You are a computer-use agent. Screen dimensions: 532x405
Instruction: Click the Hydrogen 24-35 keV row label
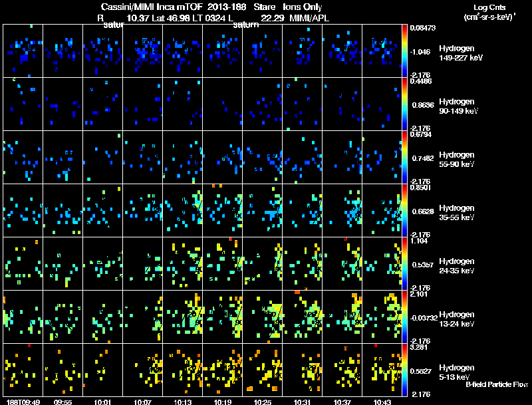pos(457,266)
